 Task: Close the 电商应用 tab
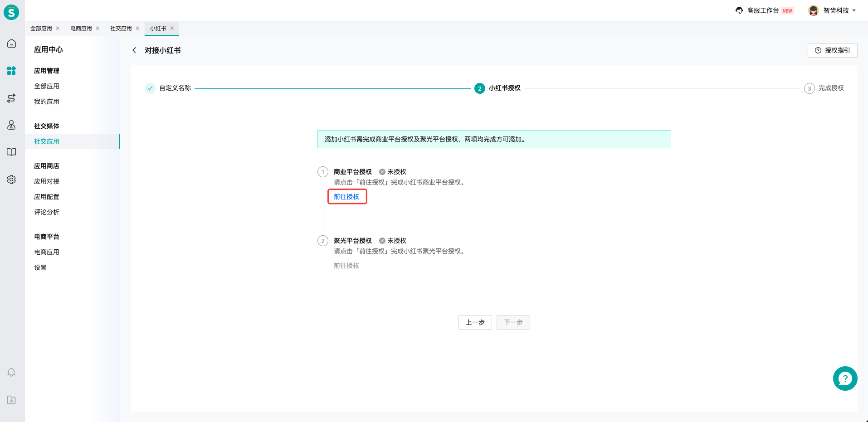pos(98,28)
